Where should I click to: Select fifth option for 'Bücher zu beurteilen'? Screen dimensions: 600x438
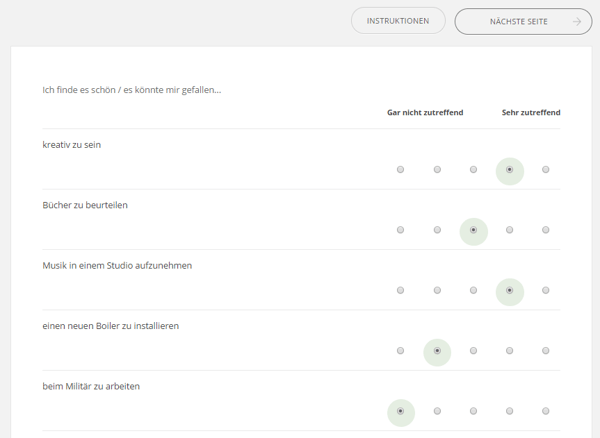click(546, 230)
